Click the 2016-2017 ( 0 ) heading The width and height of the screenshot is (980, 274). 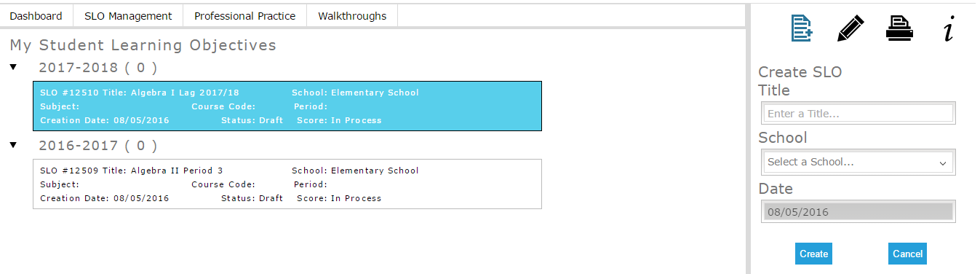[98, 146]
